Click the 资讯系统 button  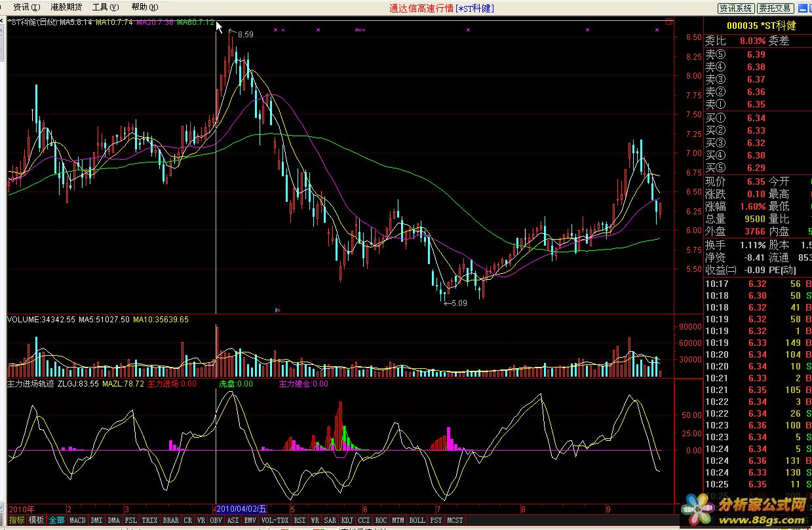[735, 8]
